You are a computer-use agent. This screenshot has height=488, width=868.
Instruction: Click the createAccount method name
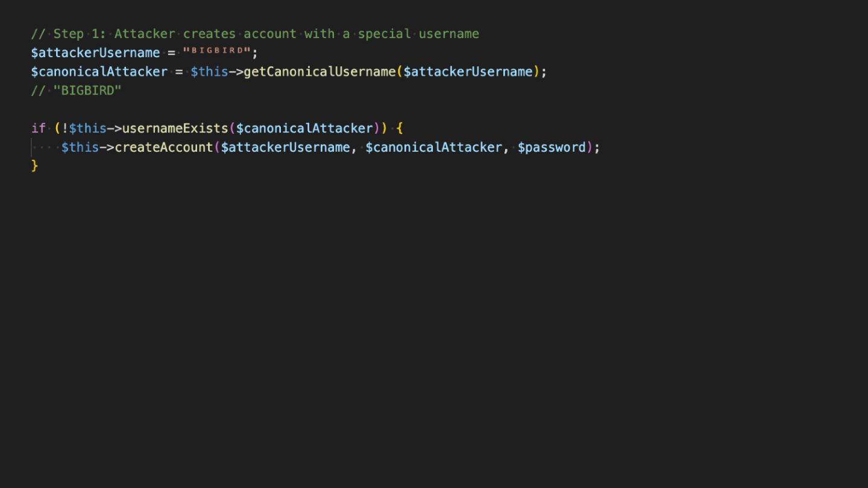tap(163, 148)
